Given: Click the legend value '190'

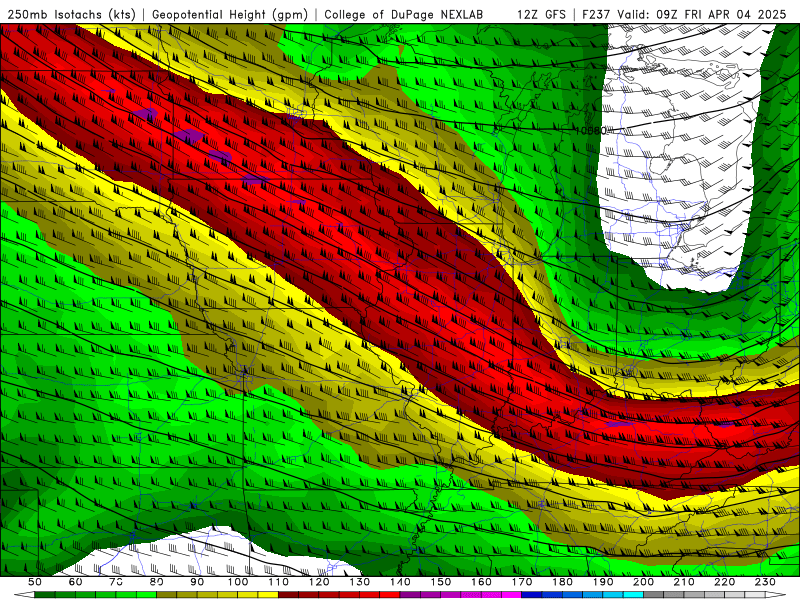Looking at the screenshot, I should coord(603,582).
